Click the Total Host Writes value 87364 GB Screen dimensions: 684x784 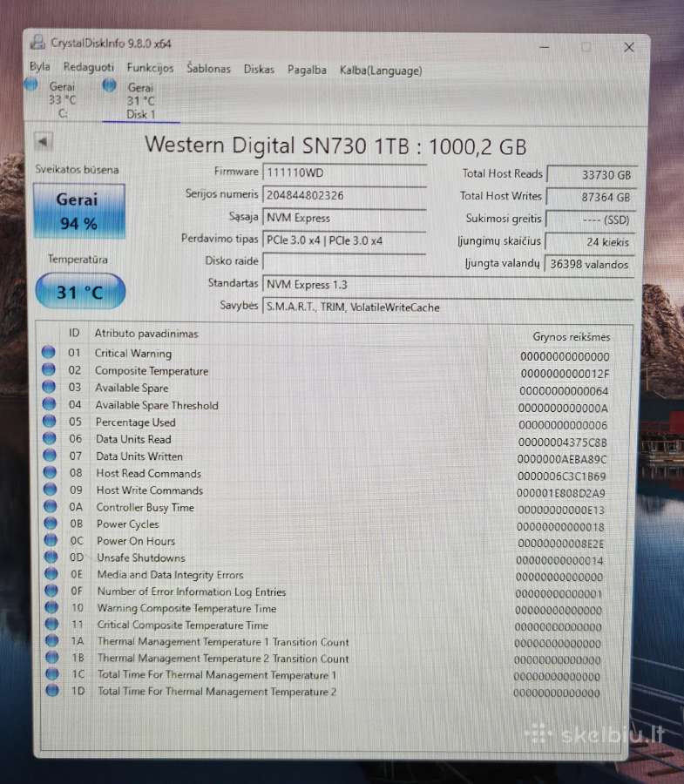[x=591, y=197]
